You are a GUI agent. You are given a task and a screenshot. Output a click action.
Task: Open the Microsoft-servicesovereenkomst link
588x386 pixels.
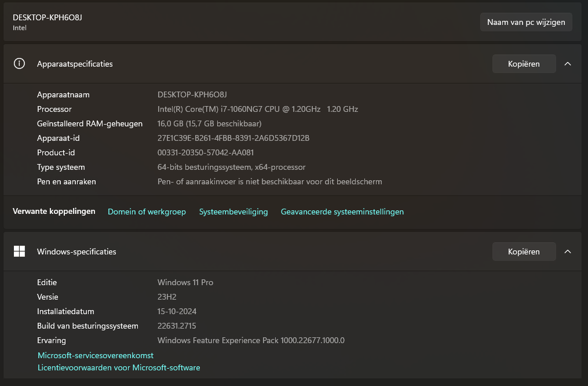click(x=96, y=355)
